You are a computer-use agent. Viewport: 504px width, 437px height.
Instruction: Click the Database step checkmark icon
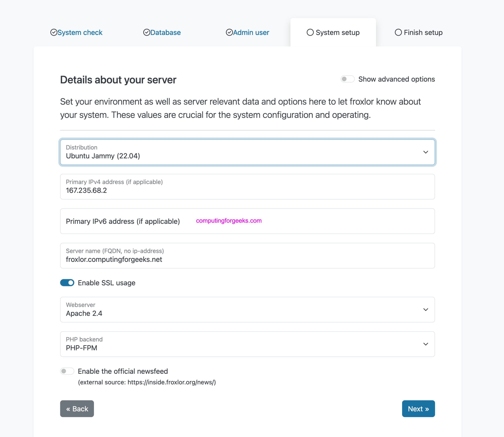point(147,32)
